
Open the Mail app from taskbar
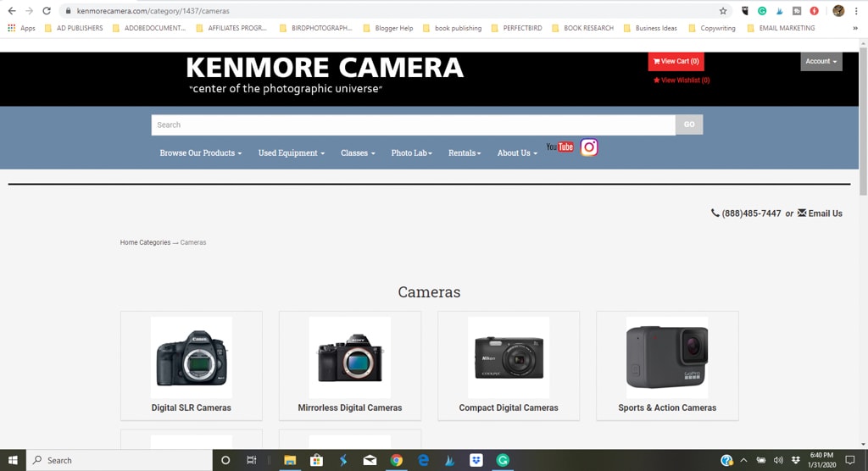(x=370, y=460)
